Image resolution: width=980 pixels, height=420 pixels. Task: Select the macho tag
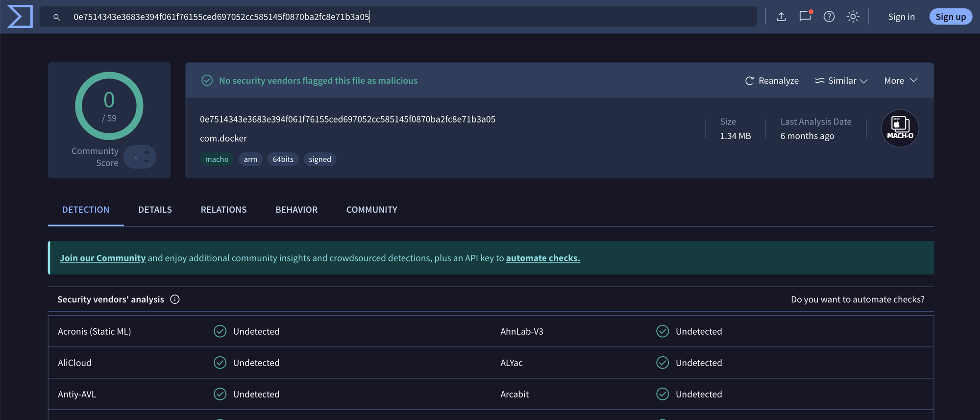(x=217, y=159)
